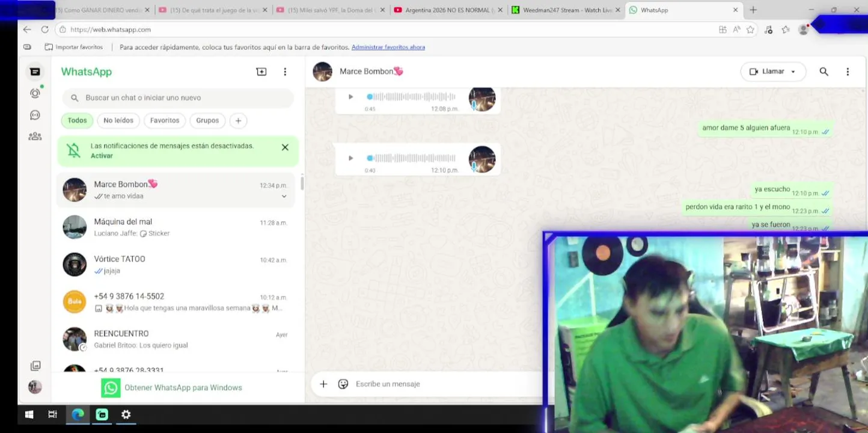Open the Windows Start menu

coord(29,414)
